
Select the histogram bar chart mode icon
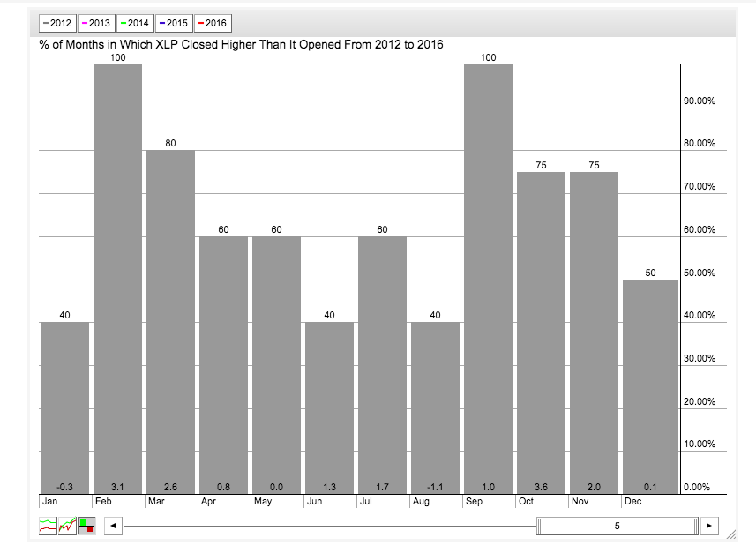(x=86, y=526)
